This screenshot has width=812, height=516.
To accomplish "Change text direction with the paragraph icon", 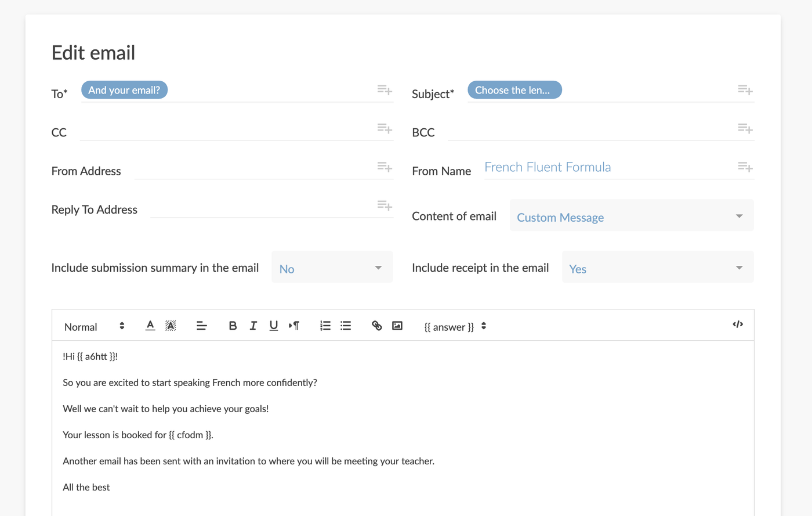I will pos(294,326).
